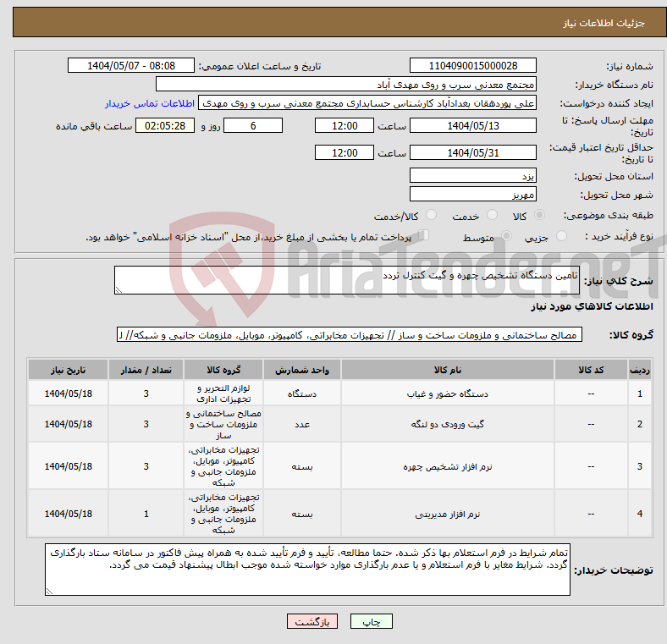The width and height of the screenshot is (667, 644).
Task: Click the remaining days field showing 6
Action: [253, 125]
